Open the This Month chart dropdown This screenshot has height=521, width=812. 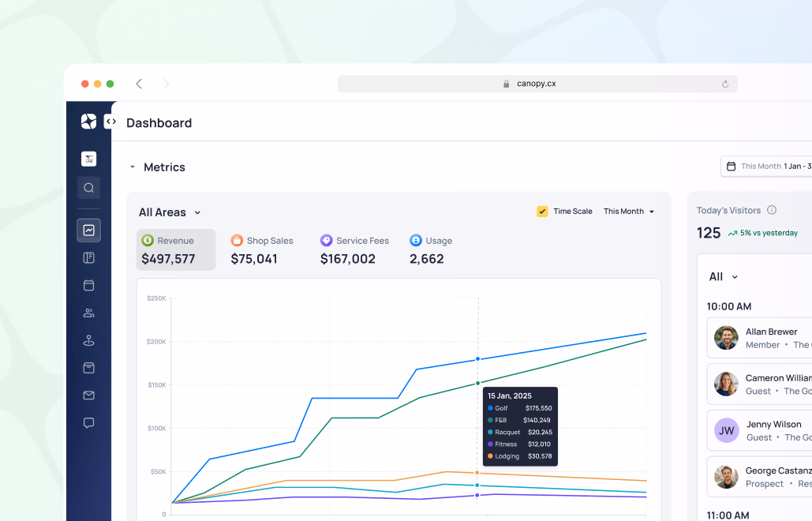coord(629,212)
